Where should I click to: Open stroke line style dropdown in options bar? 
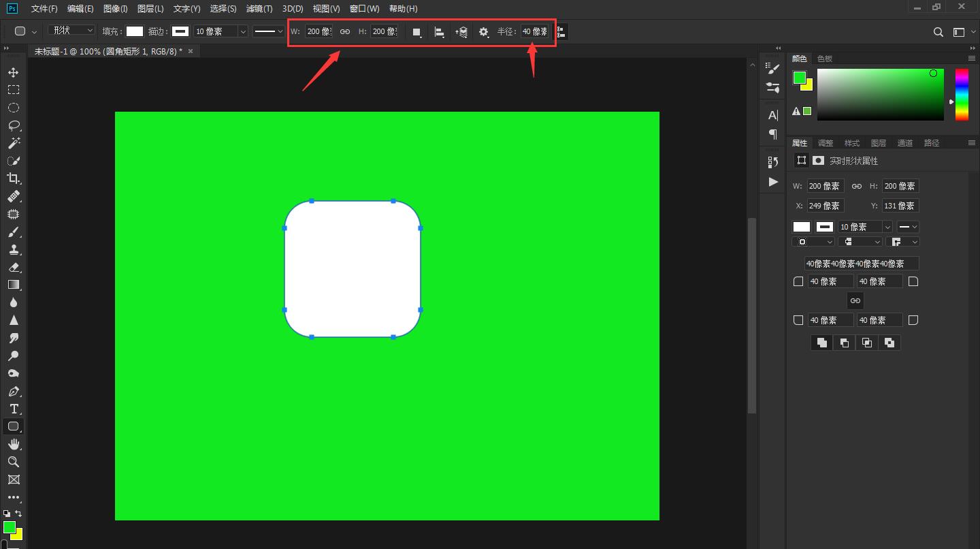[x=269, y=31]
